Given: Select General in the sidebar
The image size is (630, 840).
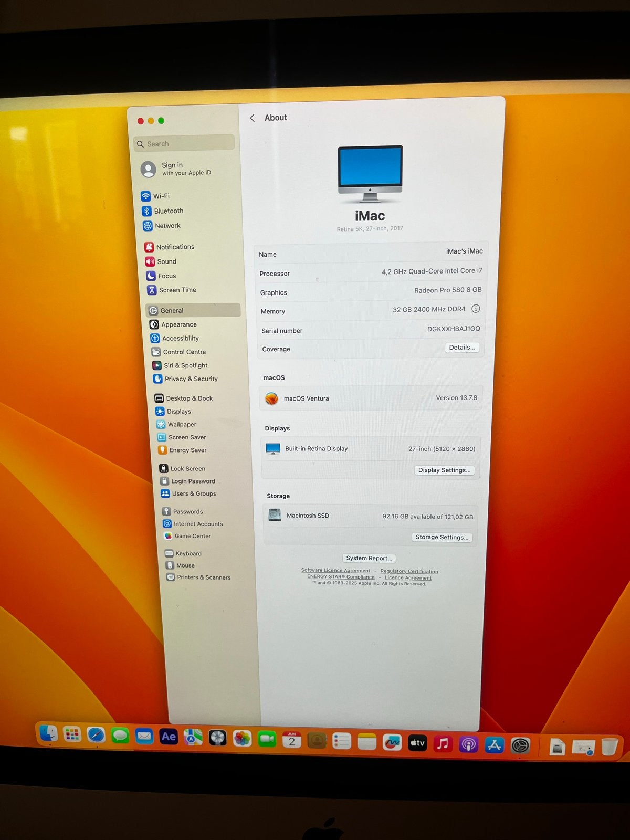Looking at the screenshot, I should pyautogui.click(x=193, y=310).
